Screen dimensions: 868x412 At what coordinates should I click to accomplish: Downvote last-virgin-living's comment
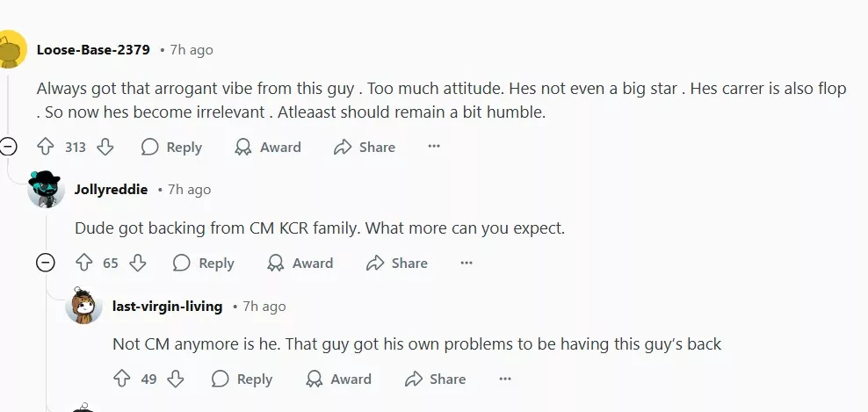(175, 379)
